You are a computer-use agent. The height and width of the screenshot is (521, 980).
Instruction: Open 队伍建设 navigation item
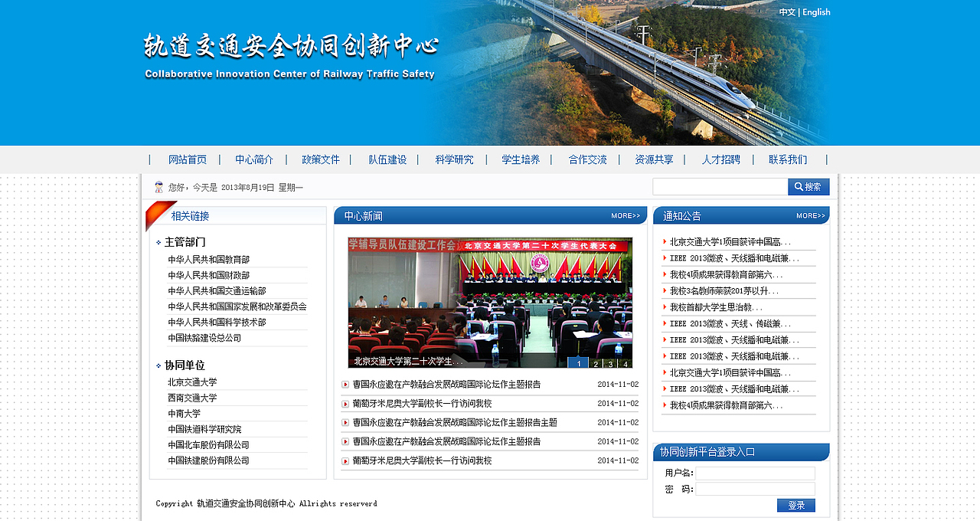point(387,159)
